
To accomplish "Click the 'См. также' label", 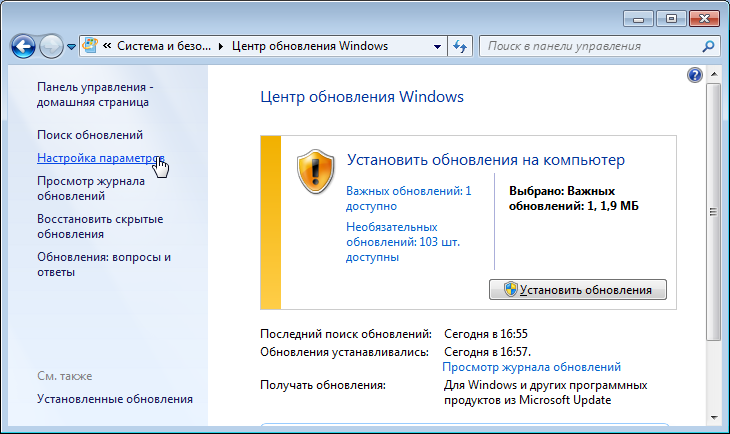I will click(x=65, y=376).
